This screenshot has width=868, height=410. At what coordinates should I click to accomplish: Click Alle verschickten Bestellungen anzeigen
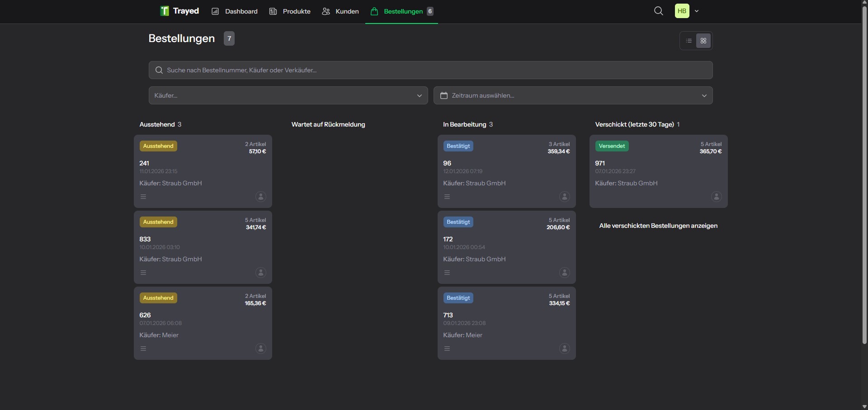pos(658,226)
